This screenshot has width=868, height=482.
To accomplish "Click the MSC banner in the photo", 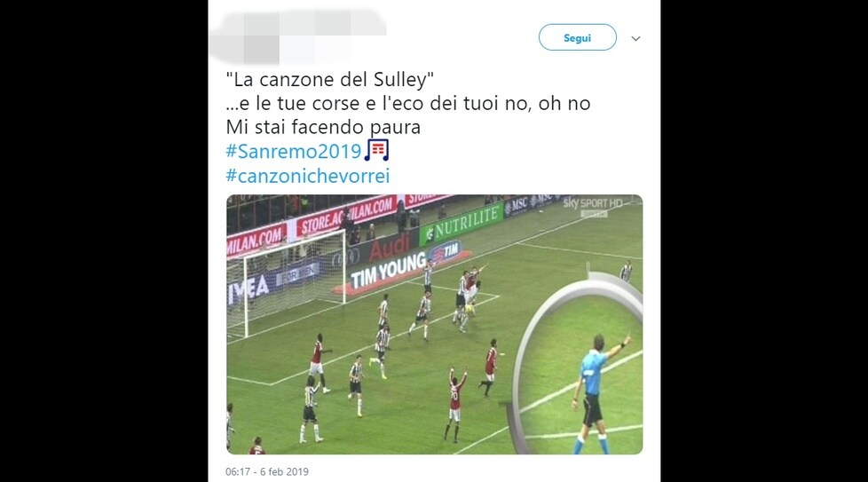I will point(528,203).
